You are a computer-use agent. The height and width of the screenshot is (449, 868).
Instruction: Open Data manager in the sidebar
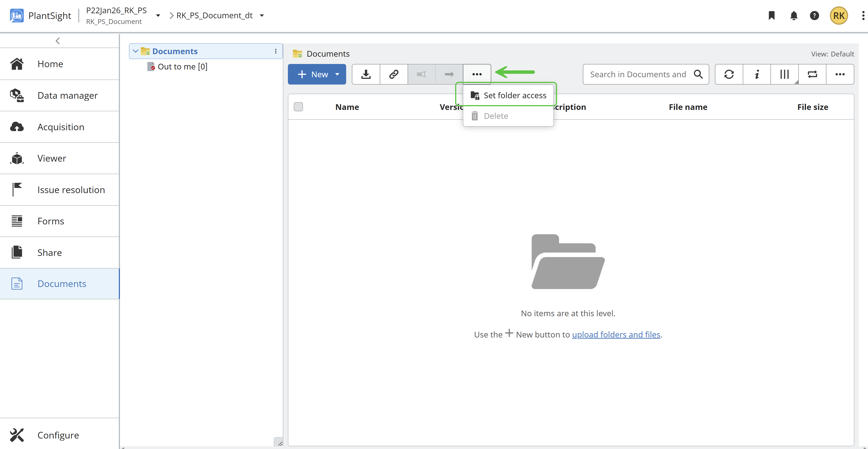[67, 95]
